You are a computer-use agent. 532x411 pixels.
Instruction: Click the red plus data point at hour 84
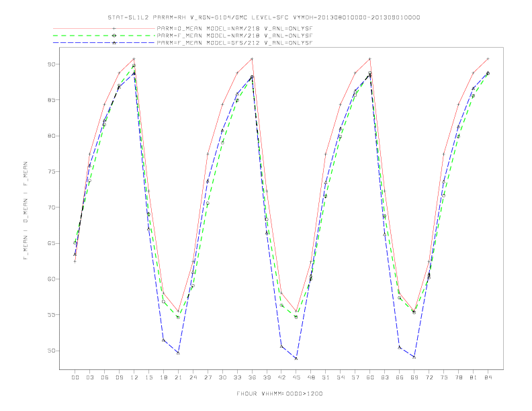pyautogui.click(x=488, y=59)
